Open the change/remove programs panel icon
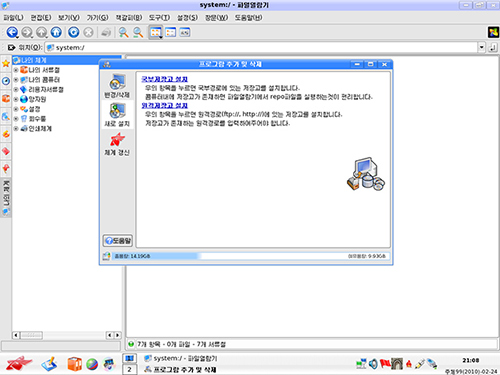The image size is (500, 375). 117,86
